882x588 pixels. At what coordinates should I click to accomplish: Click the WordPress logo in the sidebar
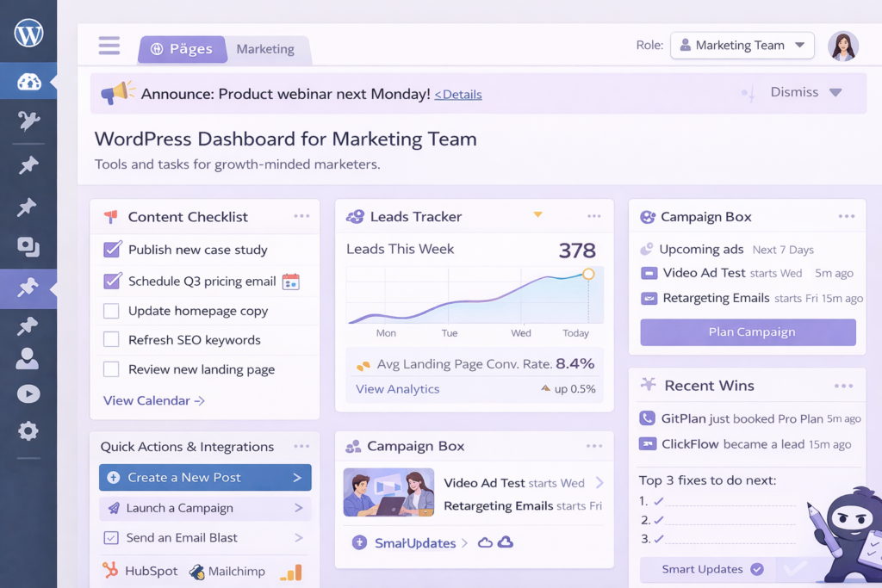pos(28,34)
